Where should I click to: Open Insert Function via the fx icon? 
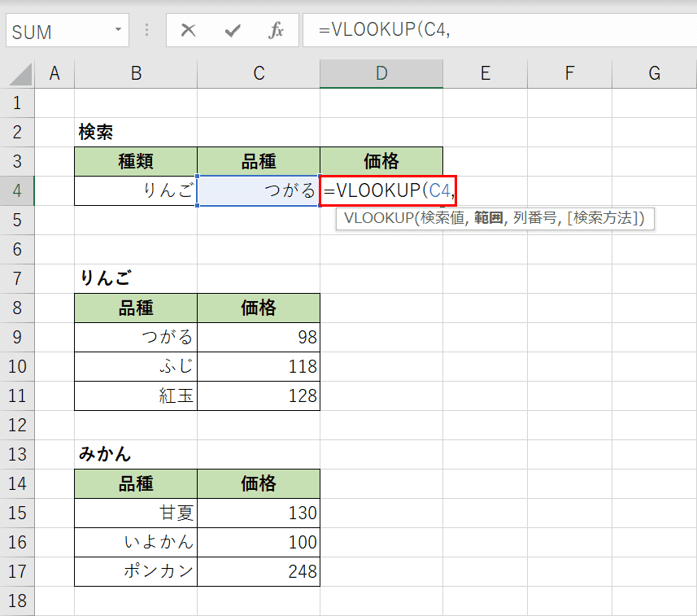(276, 30)
